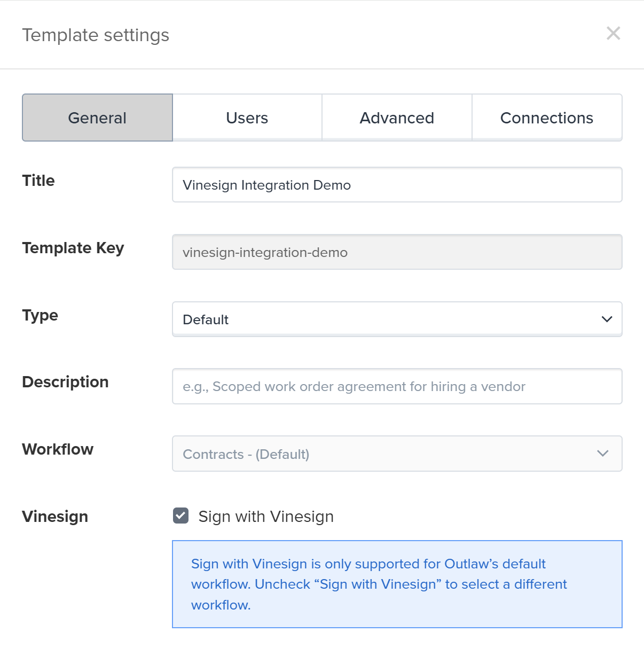Image resolution: width=644 pixels, height=648 pixels.
Task: Click the bold Workflow field label
Action: [x=58, y=449]
